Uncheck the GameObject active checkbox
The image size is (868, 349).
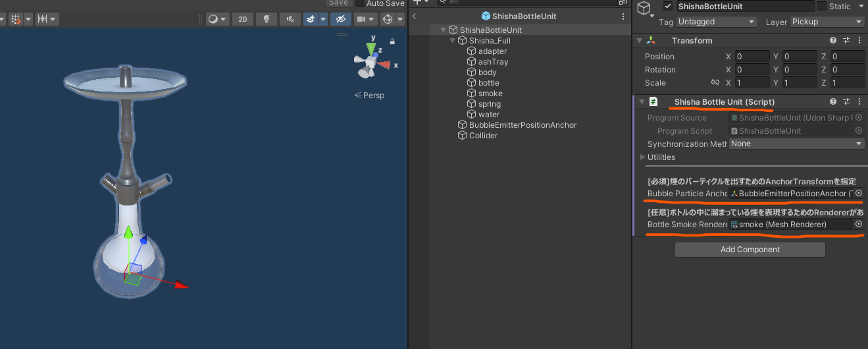click(x=668, y=6)
